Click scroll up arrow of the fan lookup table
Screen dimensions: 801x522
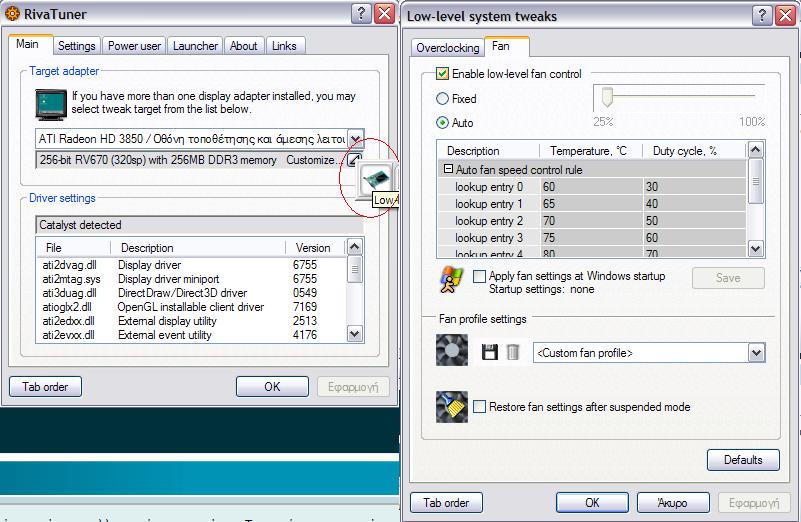756,150
